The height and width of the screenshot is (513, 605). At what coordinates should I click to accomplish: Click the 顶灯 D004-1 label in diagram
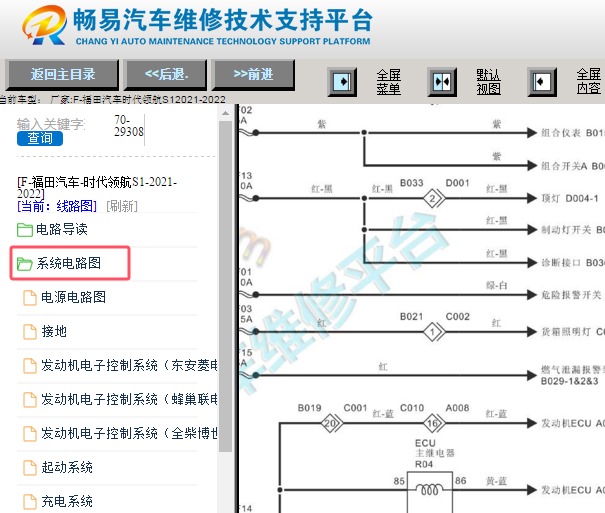click(x=570, y=199)
